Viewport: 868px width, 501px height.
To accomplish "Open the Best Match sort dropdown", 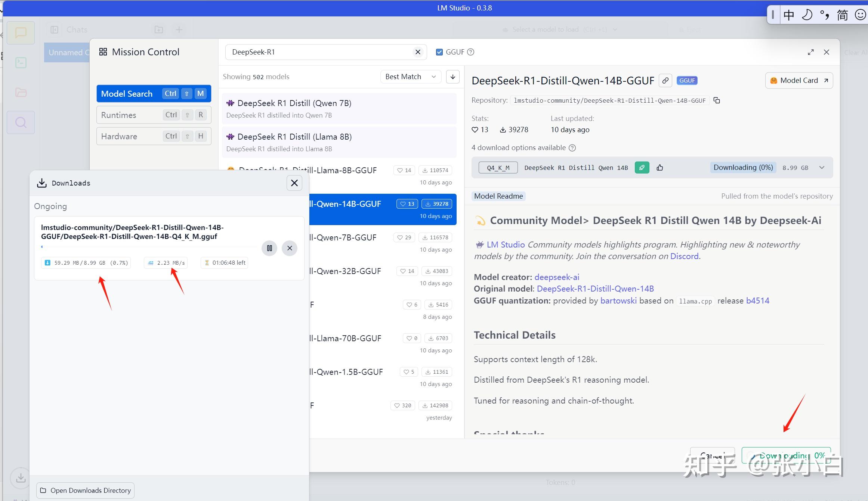I will coord(410,77).
